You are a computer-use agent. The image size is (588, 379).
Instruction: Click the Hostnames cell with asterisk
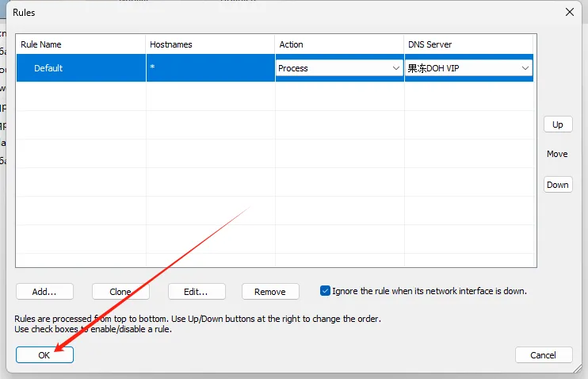210,68
